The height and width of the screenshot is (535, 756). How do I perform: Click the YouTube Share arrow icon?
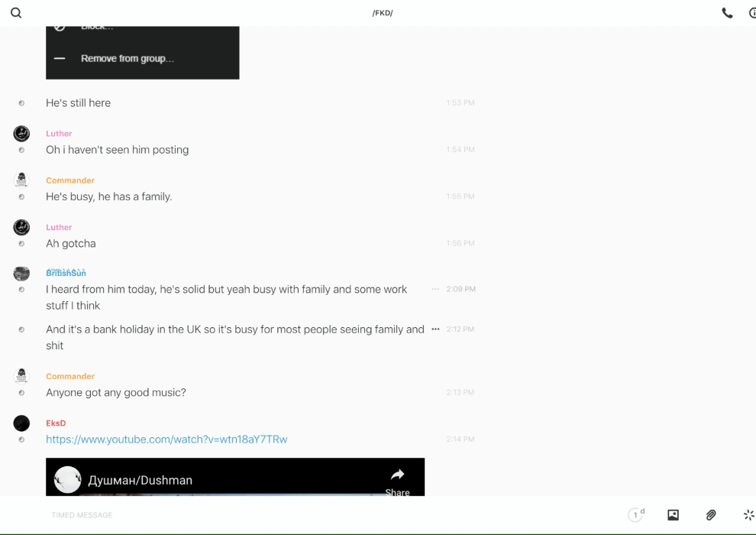click(397, 475)
